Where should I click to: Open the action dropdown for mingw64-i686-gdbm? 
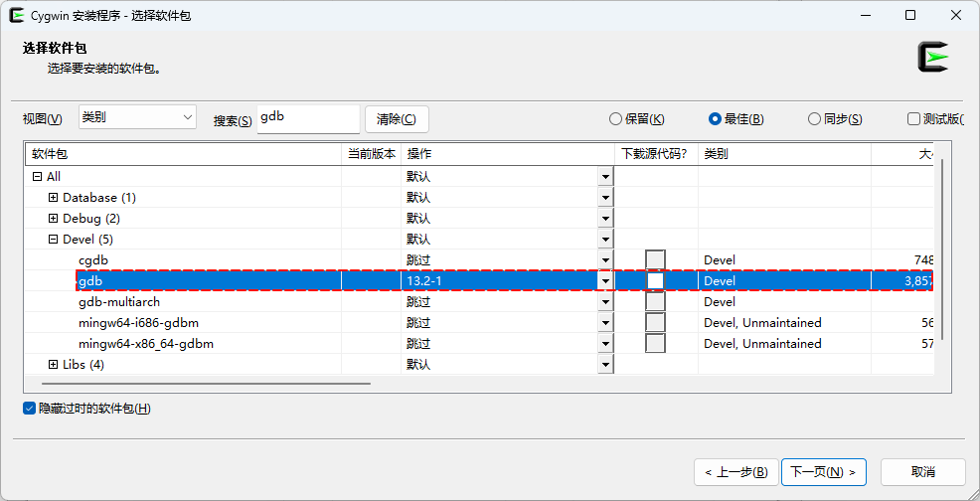[605, 323]
